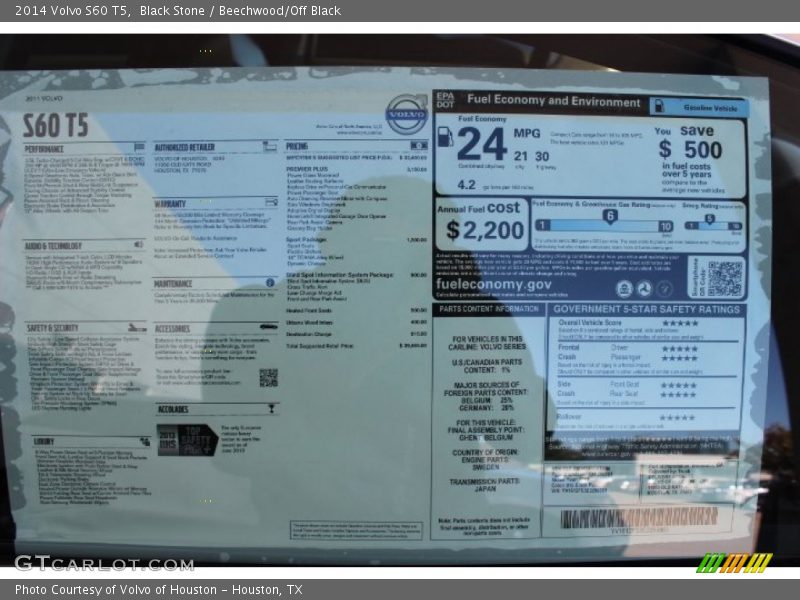Click the trophy icon in Accolades header
Screen dimensions: 800x600
272,409
